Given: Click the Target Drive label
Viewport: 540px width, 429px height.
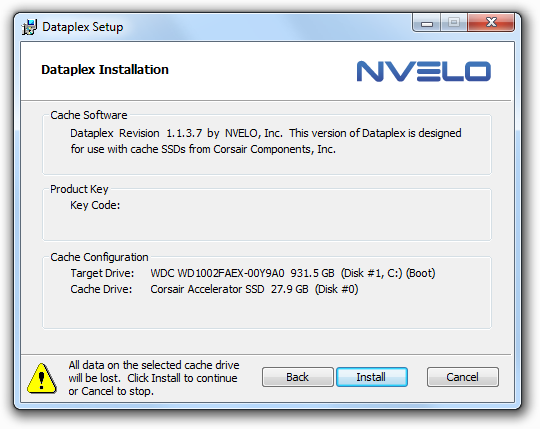Looking at the screenshot, I should [x=102, y=273].
